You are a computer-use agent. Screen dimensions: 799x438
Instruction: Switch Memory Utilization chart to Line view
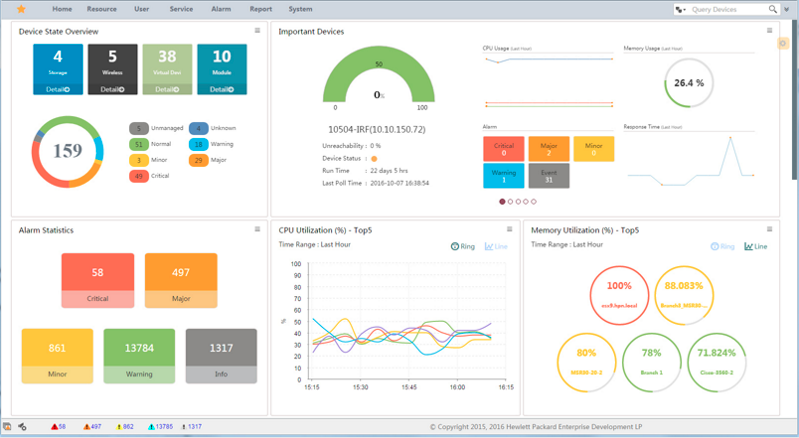click(755, 246)
